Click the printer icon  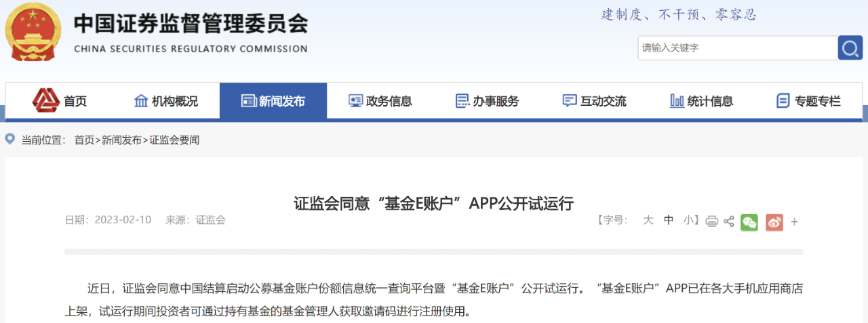(711, 221)
